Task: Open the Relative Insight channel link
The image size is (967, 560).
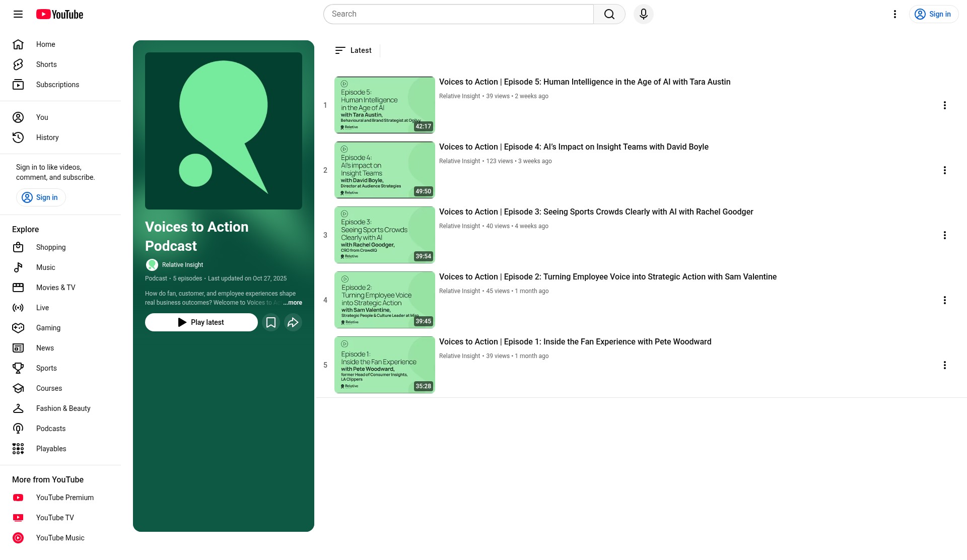Action: tap(182, 265)
